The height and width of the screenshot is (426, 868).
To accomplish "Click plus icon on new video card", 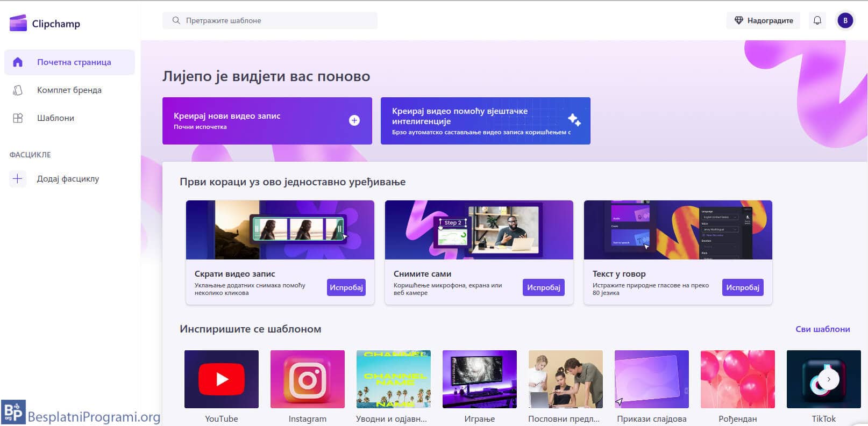I will [x=354, y=120].
